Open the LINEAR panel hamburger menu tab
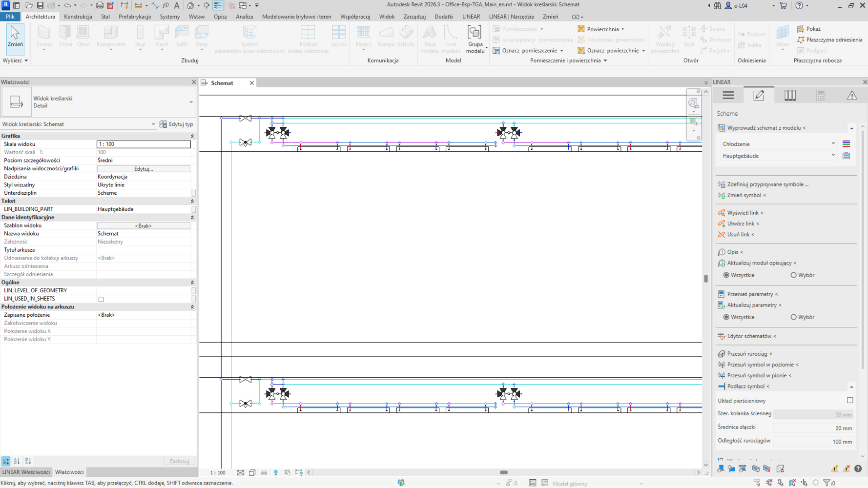The image size is (868, 488). (x=728, y=96)
